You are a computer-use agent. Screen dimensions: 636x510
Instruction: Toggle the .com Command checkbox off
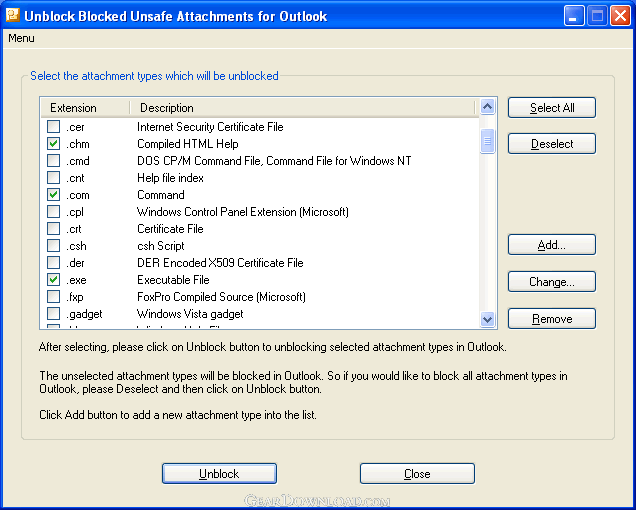tap(54, 195)
